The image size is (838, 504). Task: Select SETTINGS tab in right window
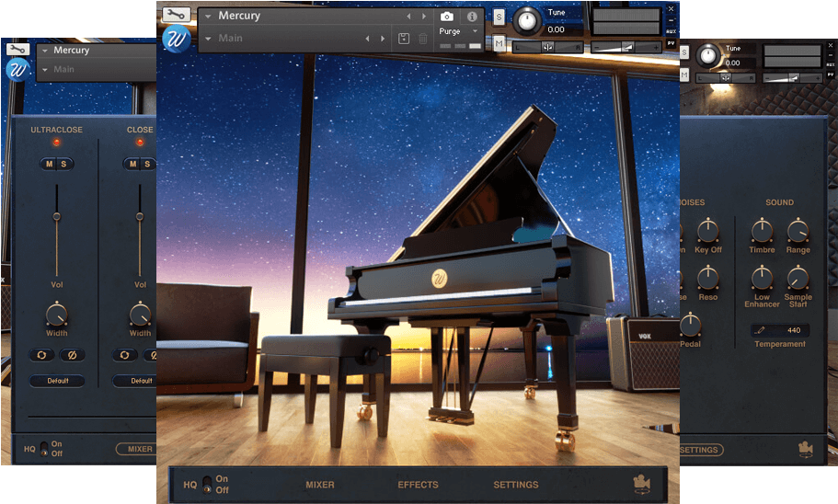click(701, 450)
